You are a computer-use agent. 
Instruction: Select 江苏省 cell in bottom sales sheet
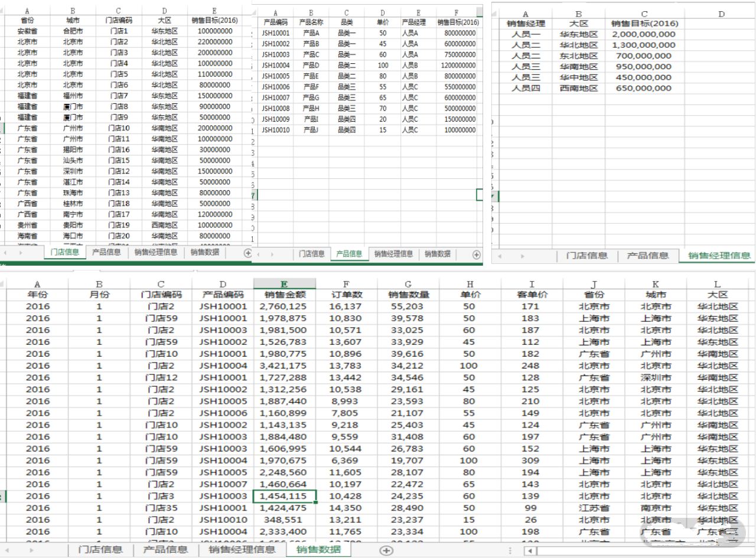click(x=594, y=508)
